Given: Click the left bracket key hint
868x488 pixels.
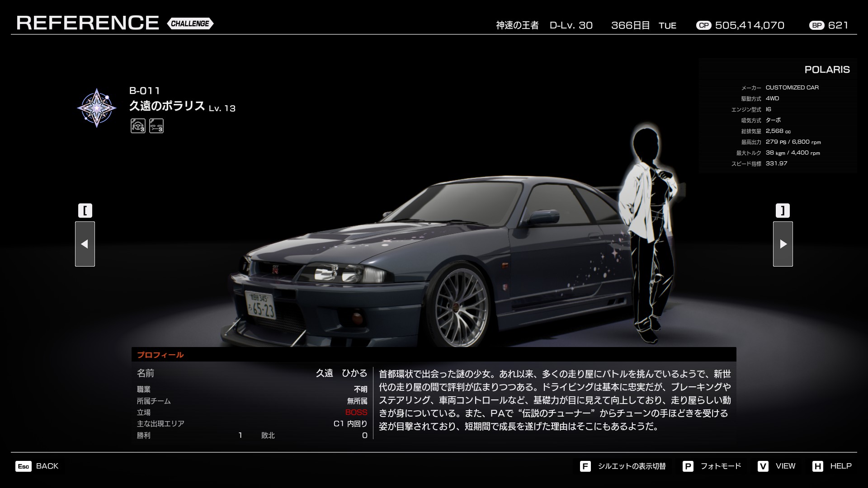Looking at the screenshot, I should [x=85, y=211].
